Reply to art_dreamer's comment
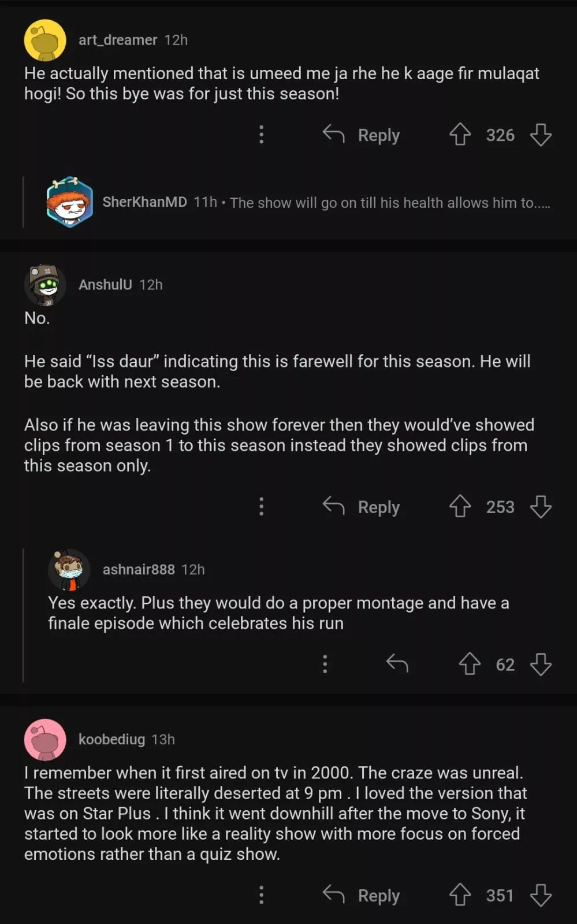This screenshot has width=577, height=924. coord(361,135)
